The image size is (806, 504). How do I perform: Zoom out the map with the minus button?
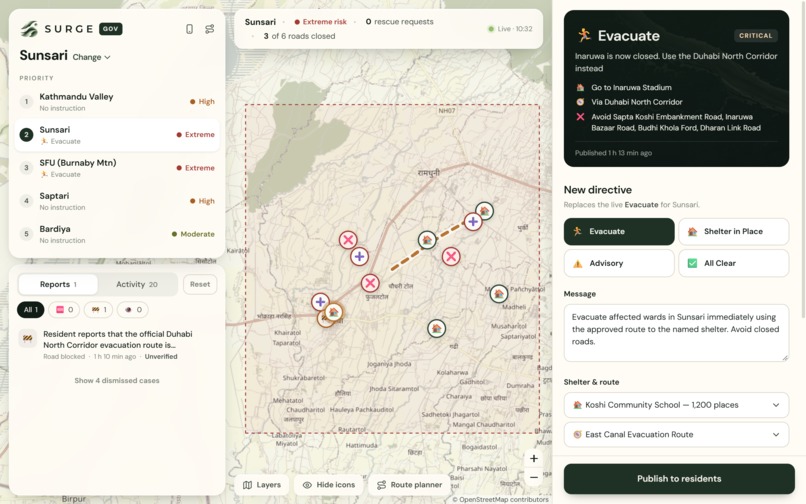click(x=534, y=477)
